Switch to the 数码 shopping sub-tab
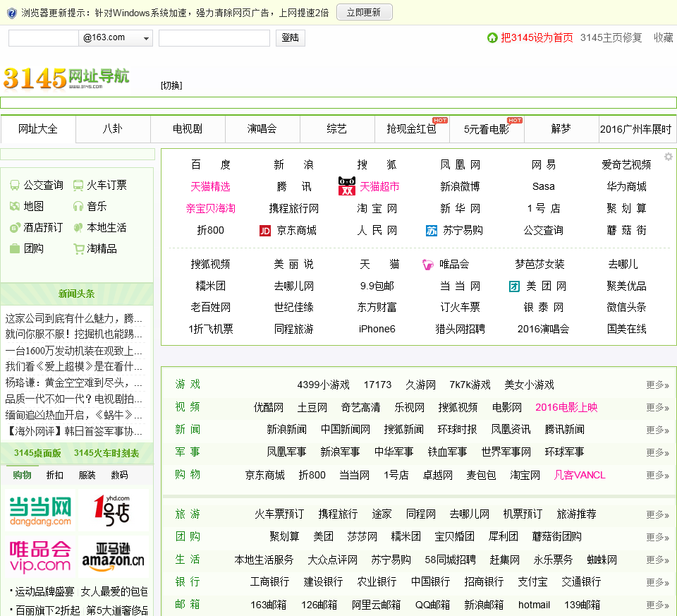The height and width of the screenshot is (616, 677). click(x=120, y=475)
